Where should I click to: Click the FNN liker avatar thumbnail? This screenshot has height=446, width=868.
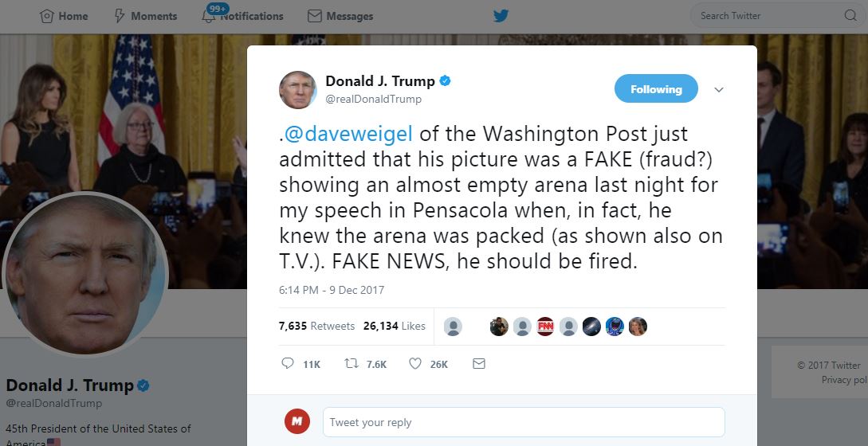(x=545, y=327)
